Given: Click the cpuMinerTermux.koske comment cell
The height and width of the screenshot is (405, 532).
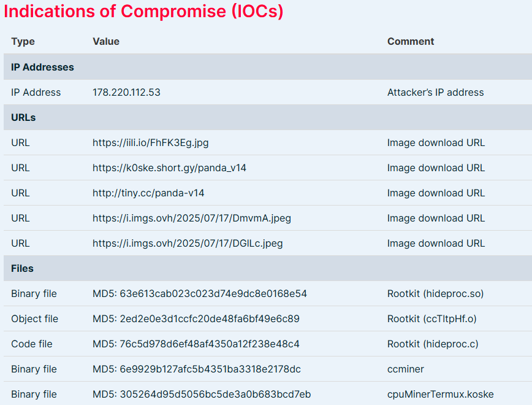Looking at the screenshot, I should pyautogui.click(x=440, y=394).
